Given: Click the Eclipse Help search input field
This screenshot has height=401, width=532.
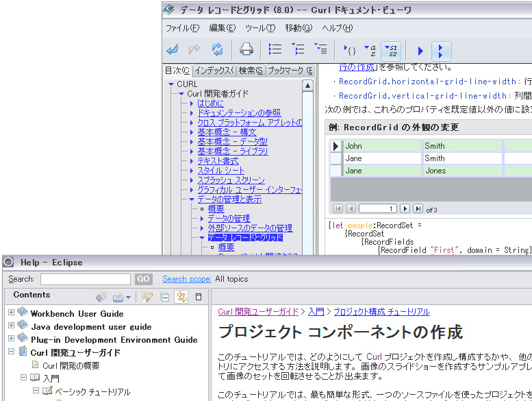Looking at the screenshot, I should [85, 279].
